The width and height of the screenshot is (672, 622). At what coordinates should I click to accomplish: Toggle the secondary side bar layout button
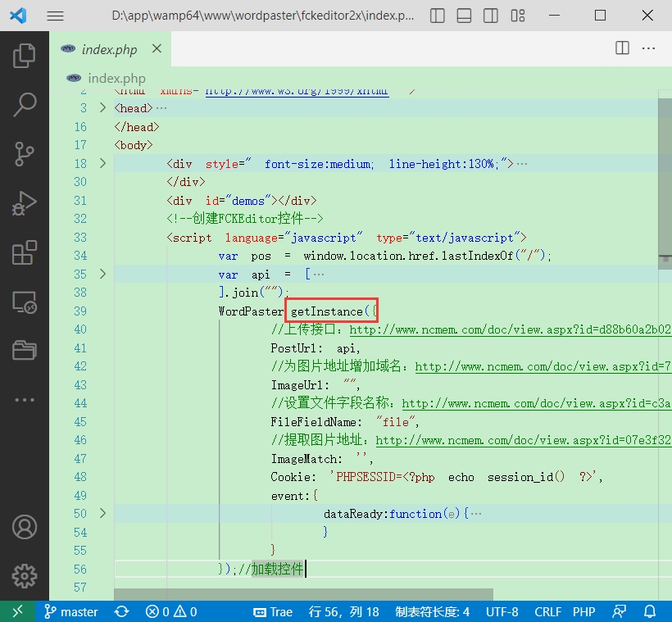coord(489,16)
